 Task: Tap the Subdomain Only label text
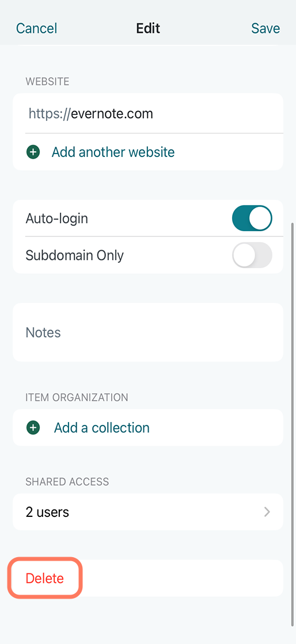tap(74, 255)
